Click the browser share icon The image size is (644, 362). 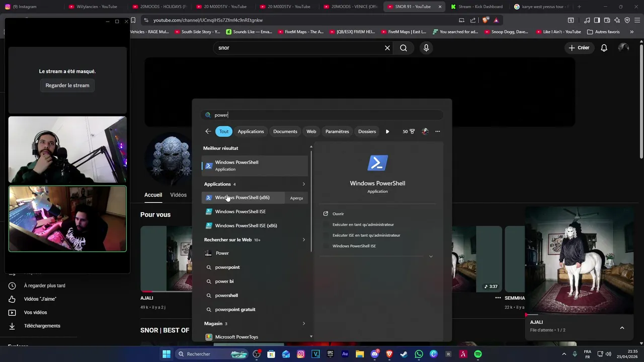point(473,20)
